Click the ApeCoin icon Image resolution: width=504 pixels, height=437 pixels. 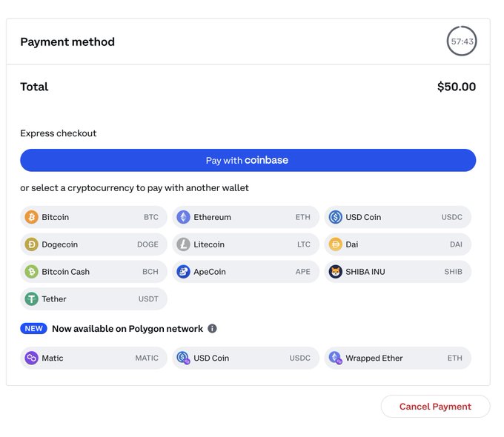183,272
